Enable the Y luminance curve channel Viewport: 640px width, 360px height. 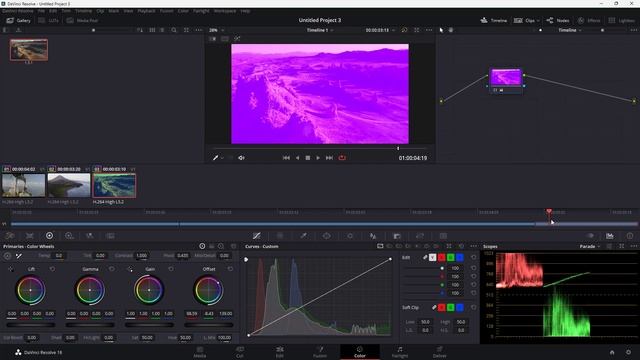pos(432,258)
